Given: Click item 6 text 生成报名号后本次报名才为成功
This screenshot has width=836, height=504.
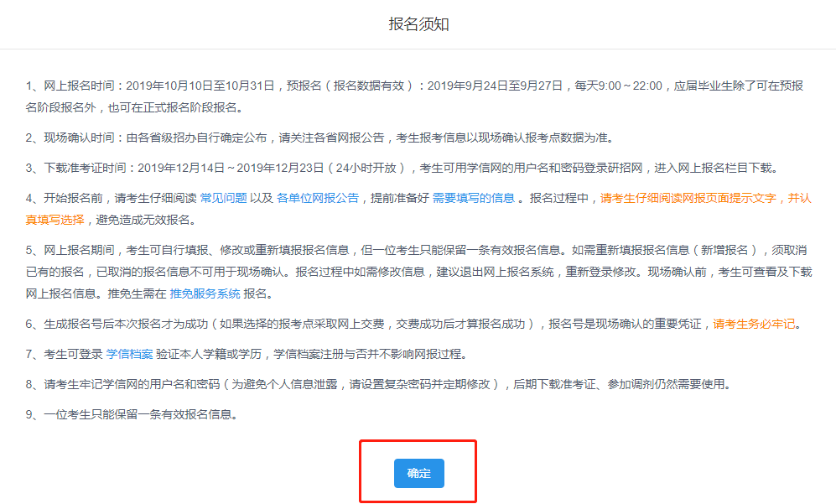Looking at the screenshot, I should pos(126,324).
